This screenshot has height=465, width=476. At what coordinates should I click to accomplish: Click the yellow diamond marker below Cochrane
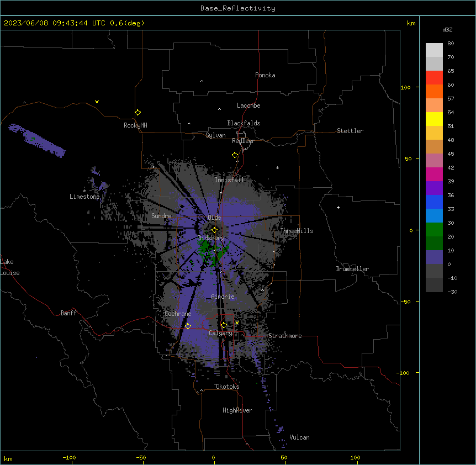click(x=188, y=326)
